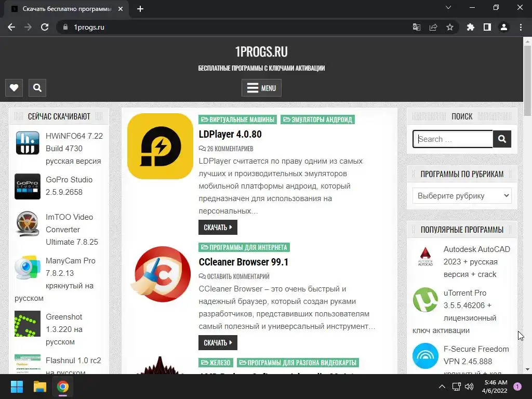Click the translate page icon

pos(416,27)
